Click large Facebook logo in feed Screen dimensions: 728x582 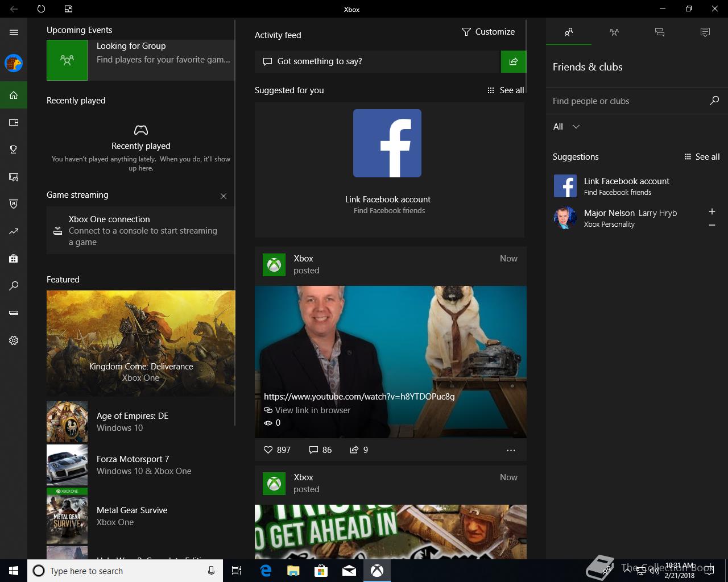pos(387,143)
